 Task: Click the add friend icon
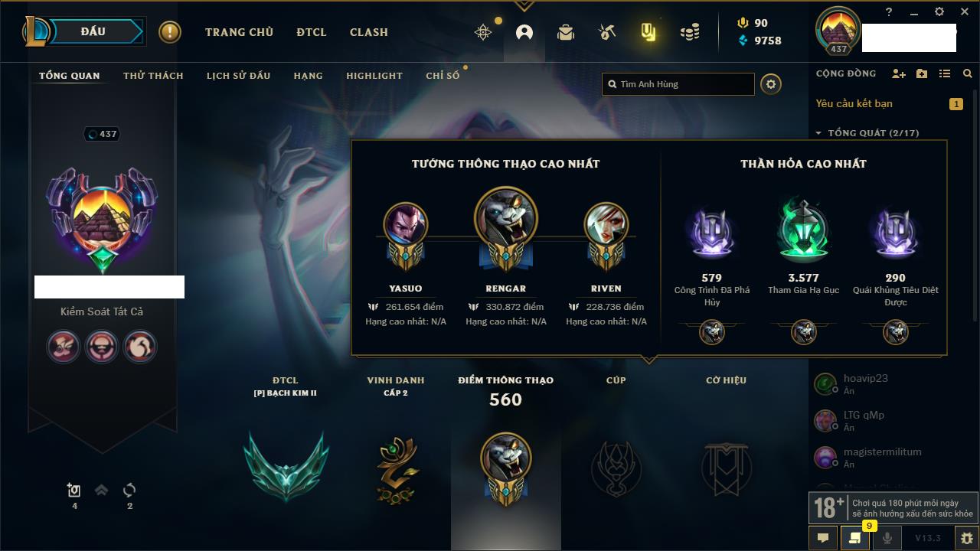tap(899, 73)
